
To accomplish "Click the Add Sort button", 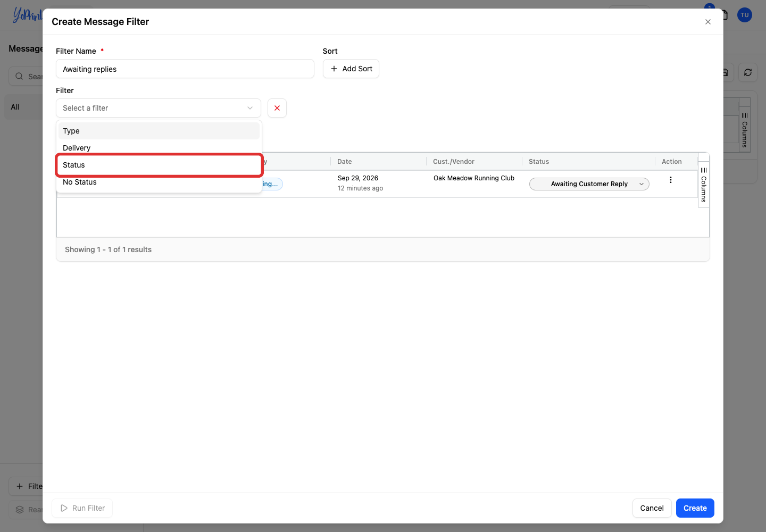I will 351,69.
